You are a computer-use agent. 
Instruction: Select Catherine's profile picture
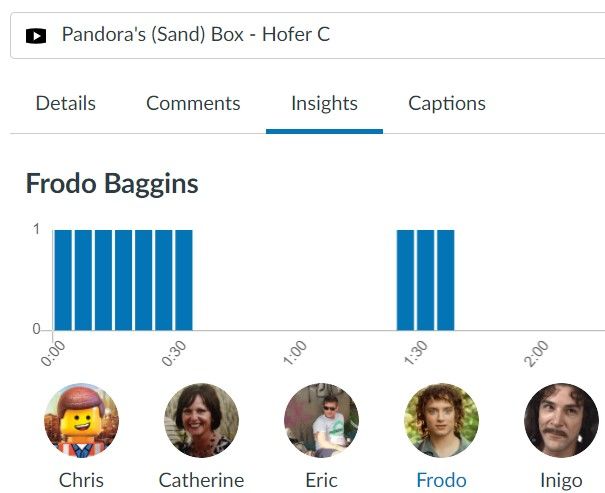201,420
